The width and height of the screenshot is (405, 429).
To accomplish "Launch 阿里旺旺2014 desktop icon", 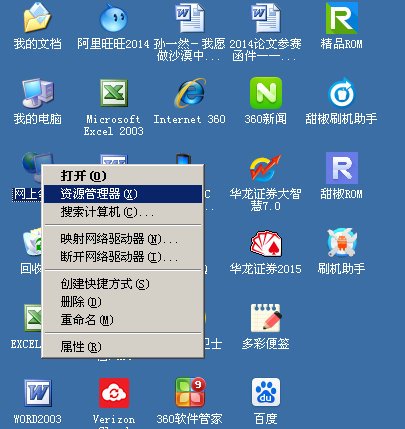I will pyautogui.click(x=113, y=18).
